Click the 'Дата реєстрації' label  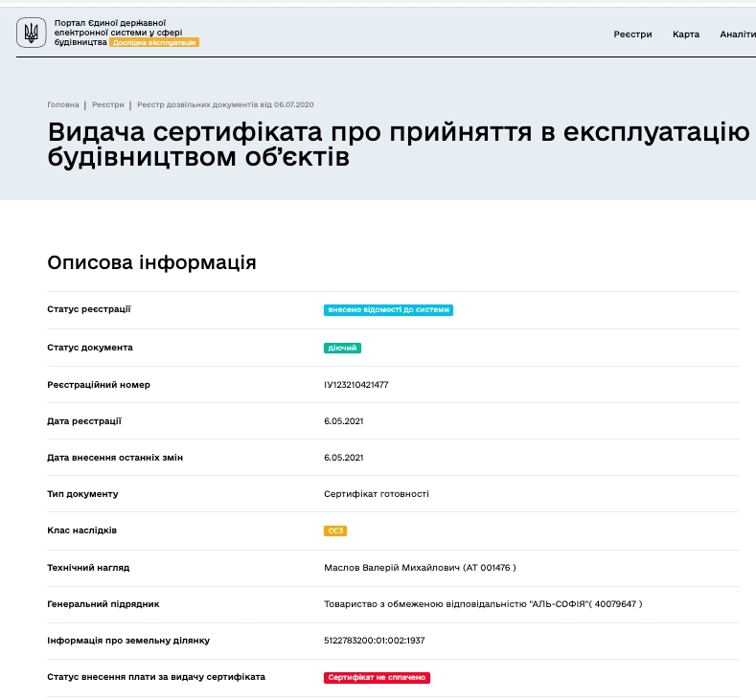click(x=84, y=421)
